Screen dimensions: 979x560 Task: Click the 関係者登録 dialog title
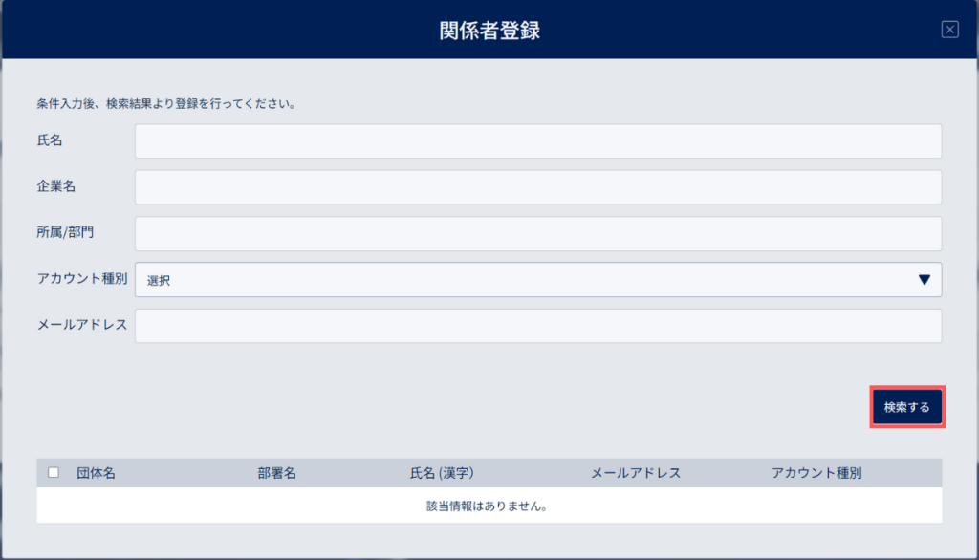(x=489, y=30)
